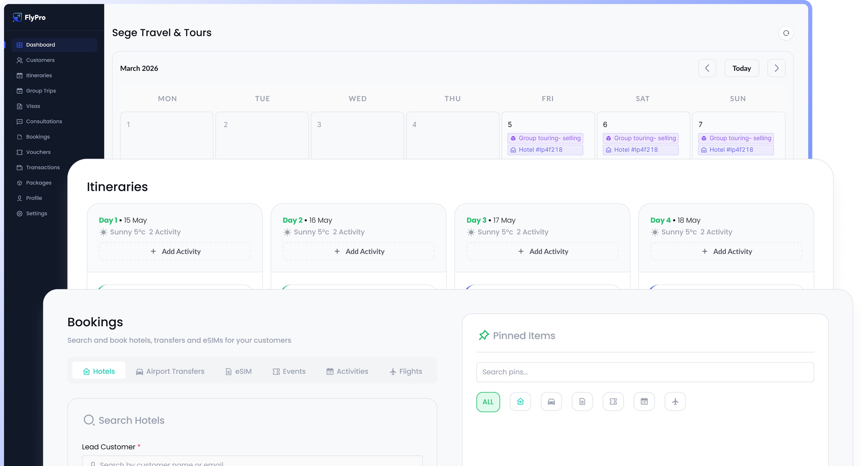The height and width of the screenshot is (466, 868).
Task: Switch to the Flights tab
Action: pyautogui.click(x=406, y=371)
